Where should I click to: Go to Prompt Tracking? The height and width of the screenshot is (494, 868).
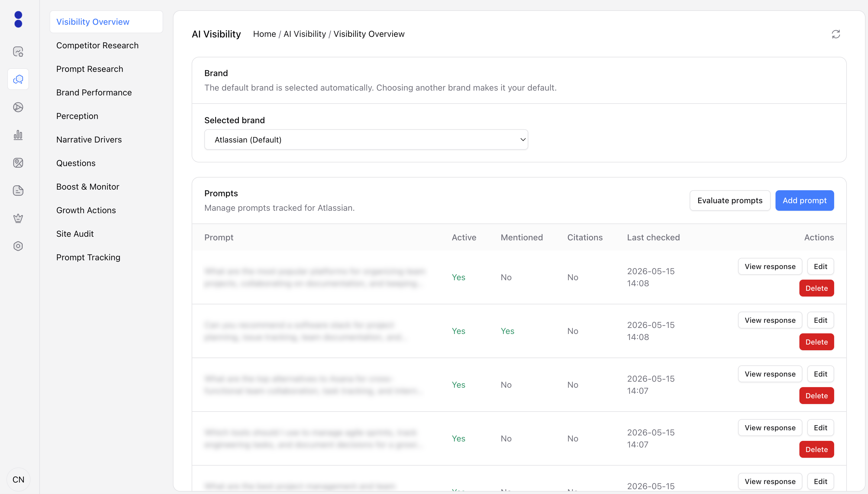88,257
